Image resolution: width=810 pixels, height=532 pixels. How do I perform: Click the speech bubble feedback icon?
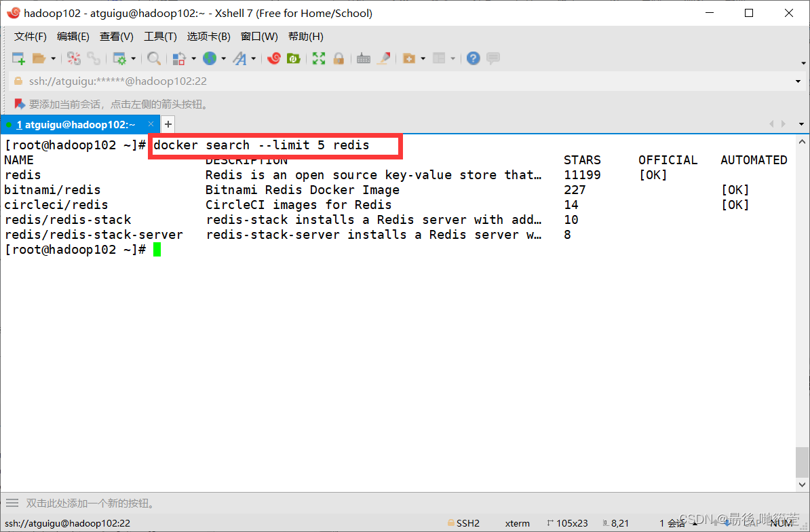click(493, 58)
